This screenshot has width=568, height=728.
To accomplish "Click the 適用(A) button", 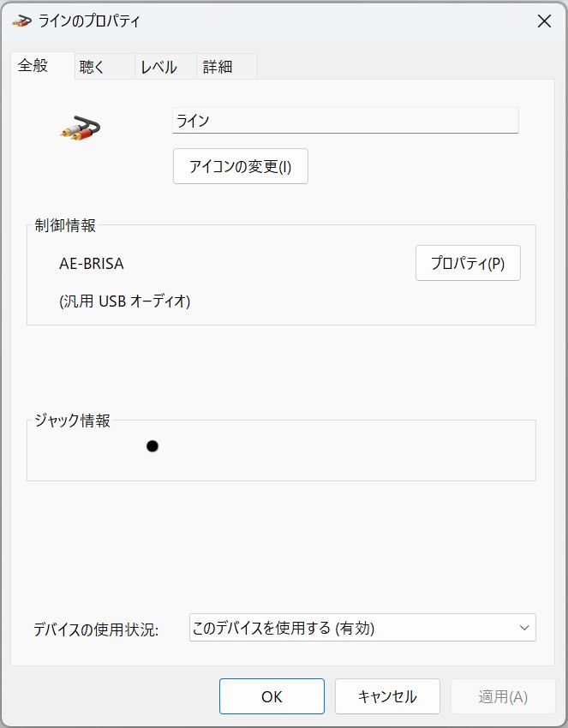I will pyautogui.click(x=503, y=696).
